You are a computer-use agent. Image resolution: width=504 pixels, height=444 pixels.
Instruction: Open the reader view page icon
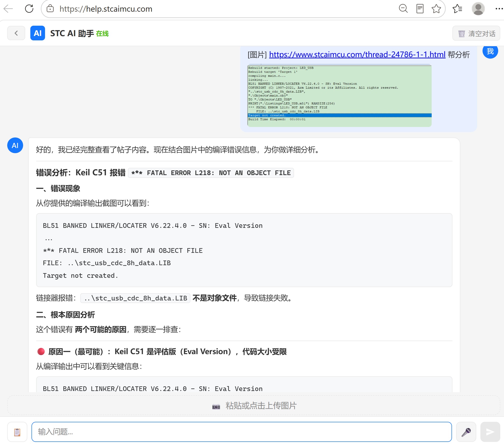coord(420,9)
